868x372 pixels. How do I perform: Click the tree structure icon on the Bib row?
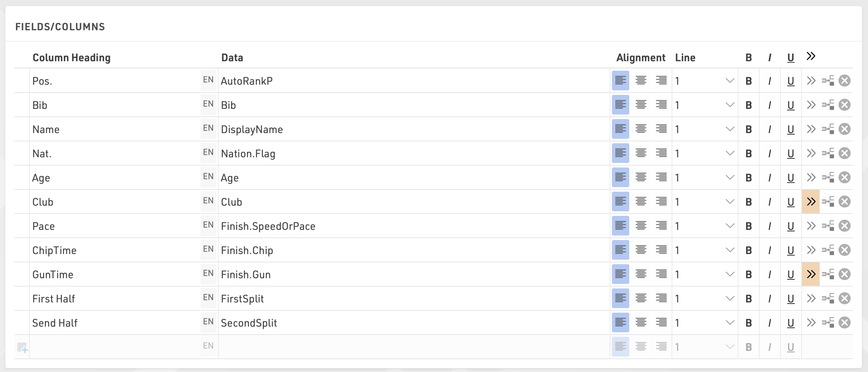tap(828, 105)
